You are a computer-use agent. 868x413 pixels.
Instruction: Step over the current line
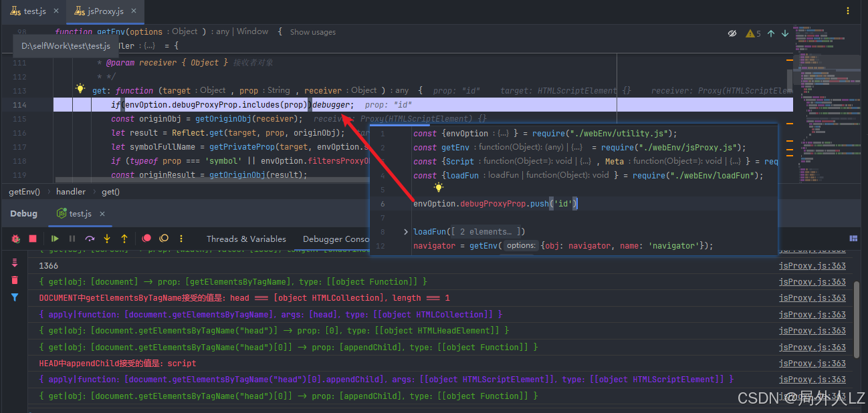click(x=90, y=239)
